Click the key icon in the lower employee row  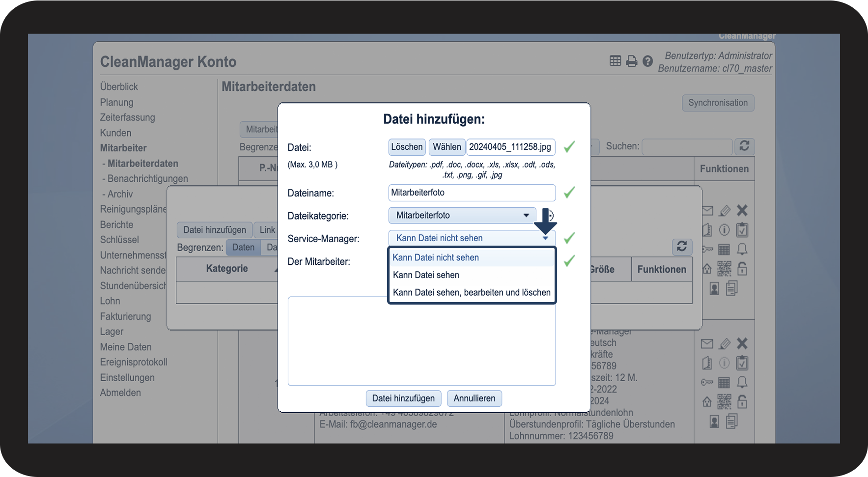pyautogui.click(x=707, y=382)
